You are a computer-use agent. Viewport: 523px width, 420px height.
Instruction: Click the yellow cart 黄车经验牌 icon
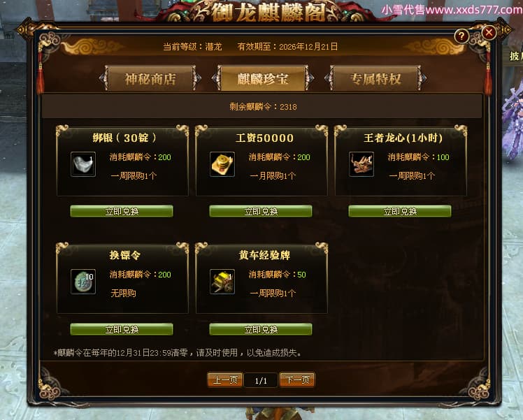point(222,282)
